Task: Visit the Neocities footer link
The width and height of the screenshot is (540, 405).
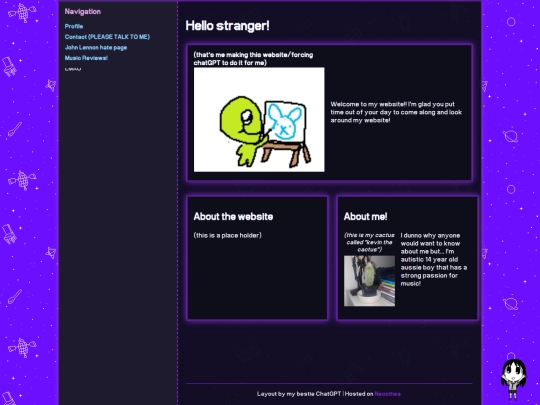Action: coord(387,394)
